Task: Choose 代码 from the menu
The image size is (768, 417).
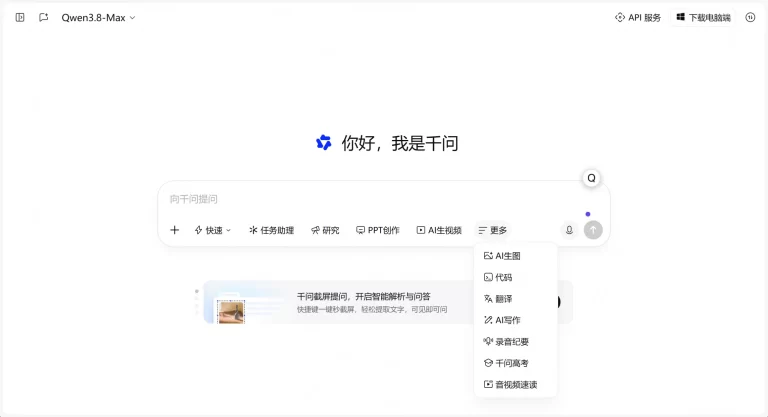Action: click(515, 277)
